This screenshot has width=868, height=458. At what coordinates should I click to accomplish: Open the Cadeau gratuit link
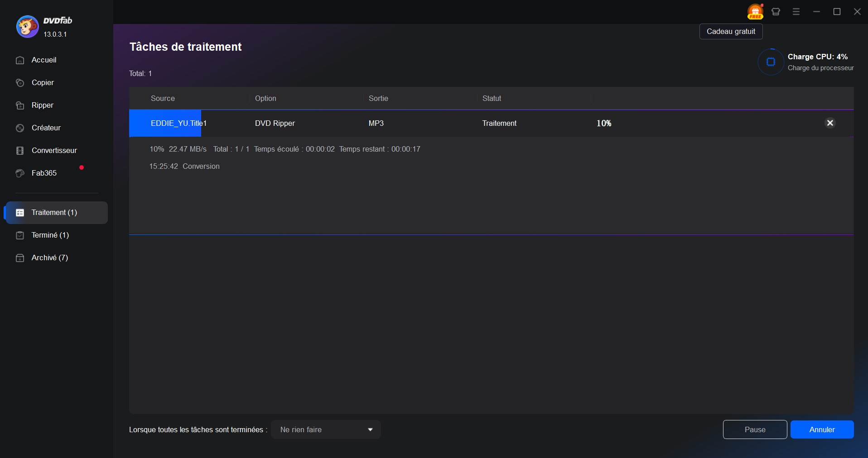tap(731, 31)
